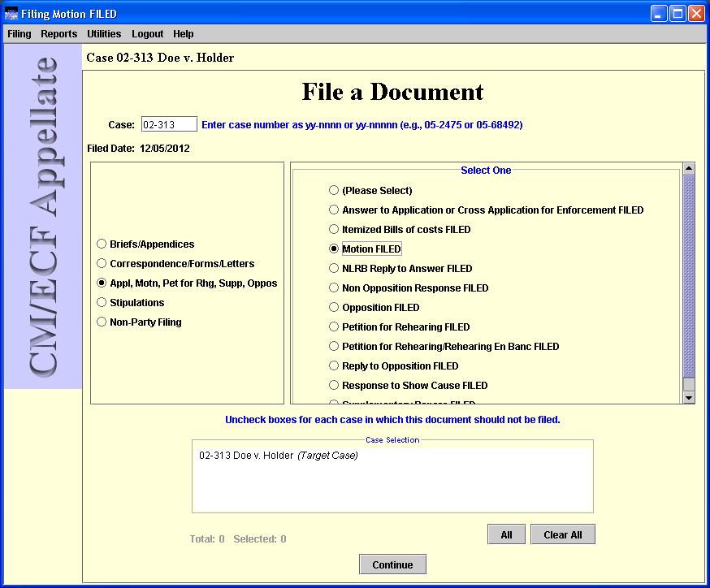Viewport: 710px width, 588px height.
Task: Open the Utilities menu
Action: click(104, 34)
